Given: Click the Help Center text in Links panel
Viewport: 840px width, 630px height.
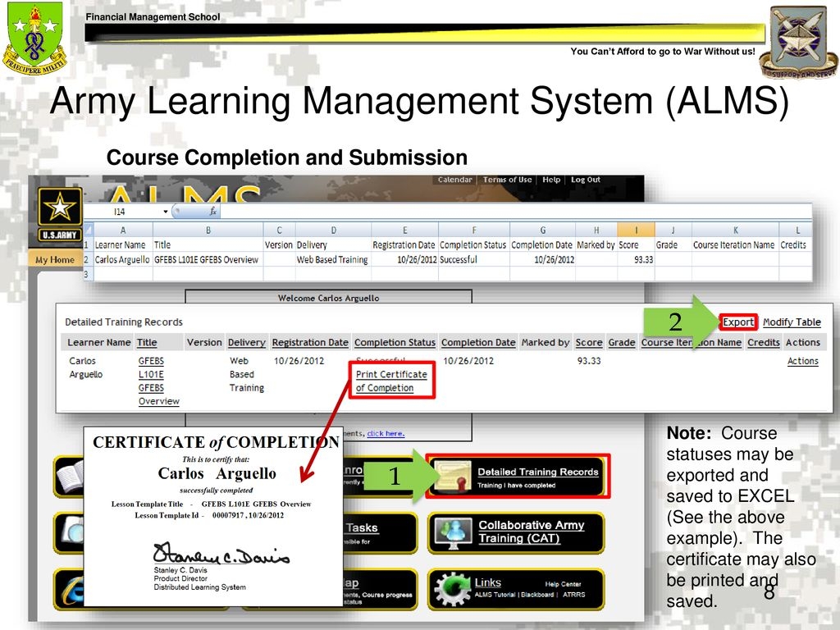Looking at the screenshot, I should point(563,584).
